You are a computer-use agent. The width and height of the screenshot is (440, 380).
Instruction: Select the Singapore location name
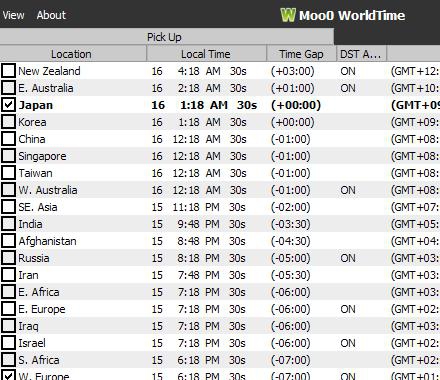[42, 156]
